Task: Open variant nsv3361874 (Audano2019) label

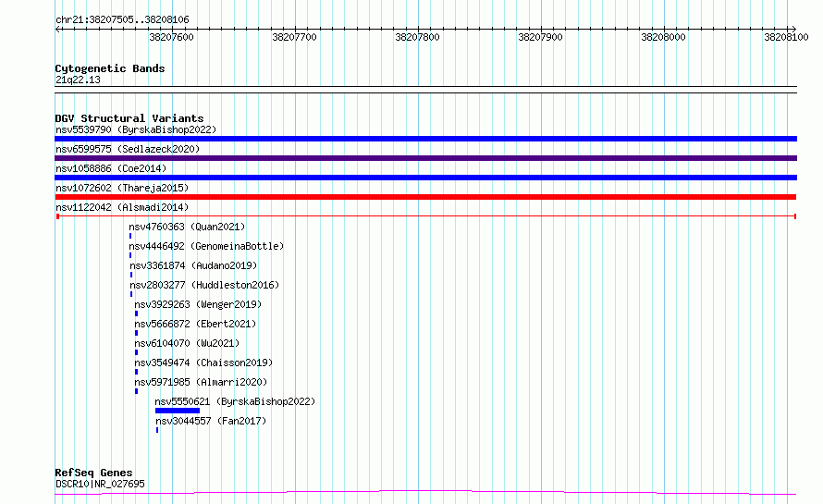Action: coord(193,265)
